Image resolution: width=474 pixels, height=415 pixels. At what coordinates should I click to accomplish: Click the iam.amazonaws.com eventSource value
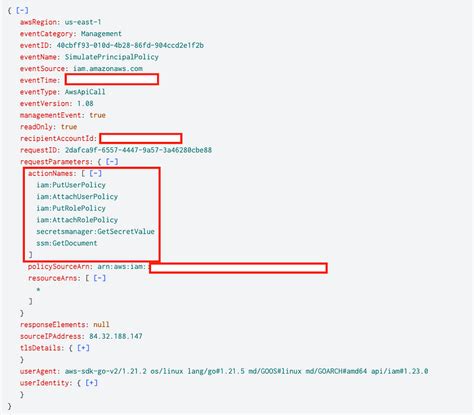pyautogui.click(x=108, y=69)
